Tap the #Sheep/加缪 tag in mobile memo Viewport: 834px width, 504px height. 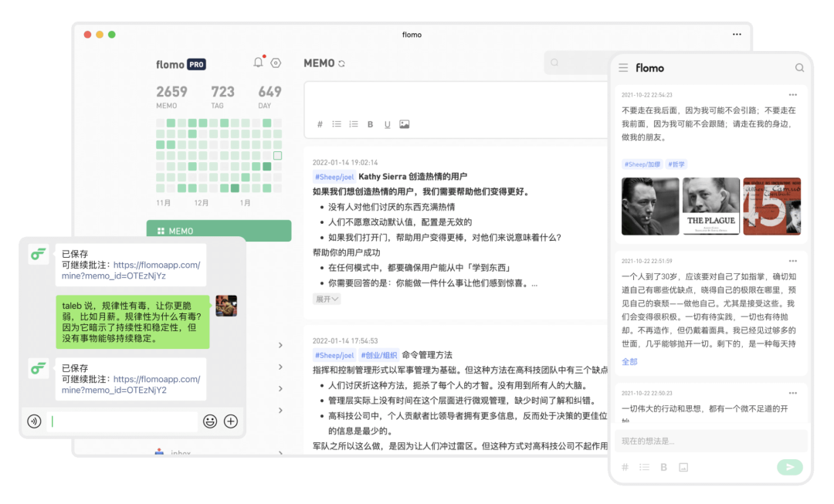[642, 164]
